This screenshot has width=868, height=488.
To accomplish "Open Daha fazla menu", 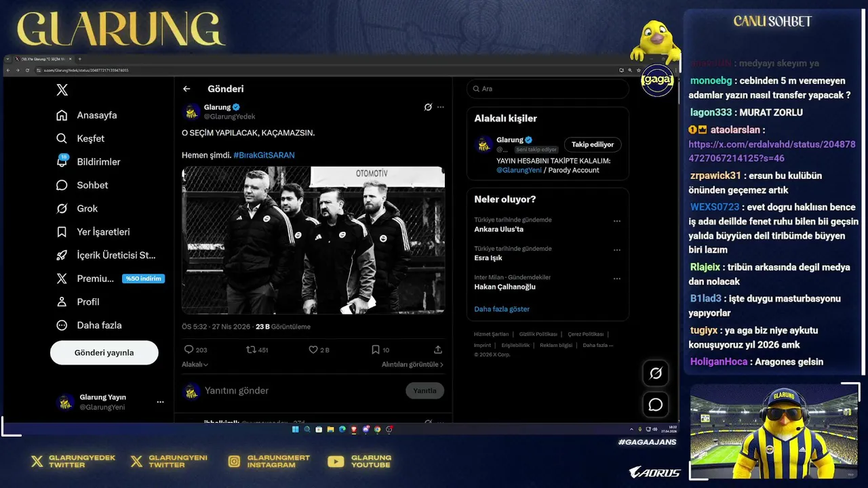I will point(89,325).
